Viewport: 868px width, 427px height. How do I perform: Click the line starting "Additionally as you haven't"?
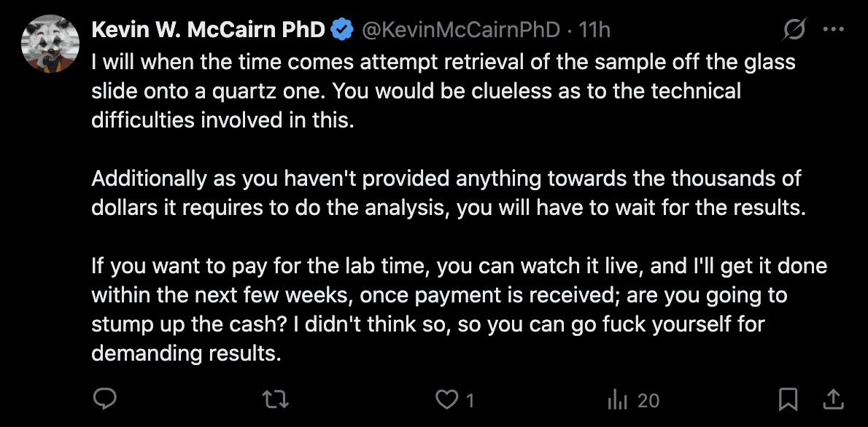pos(446,179)
